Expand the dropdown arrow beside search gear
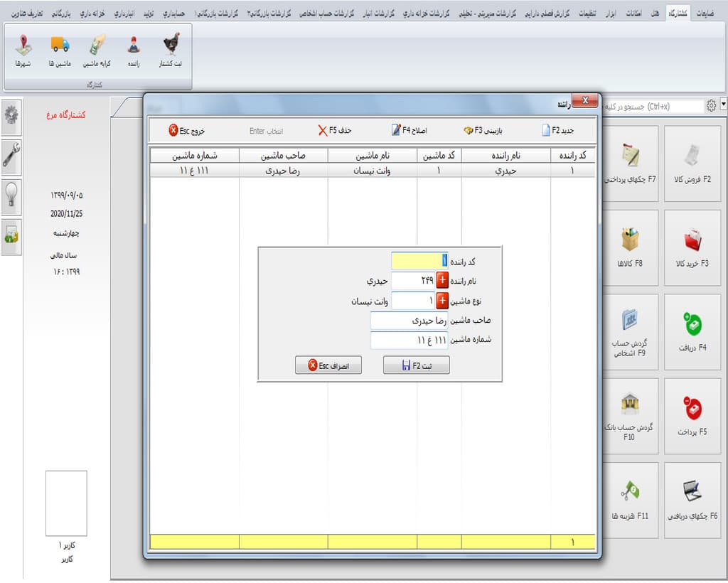Viewport: 728px width, 583px height. (723, 105)
